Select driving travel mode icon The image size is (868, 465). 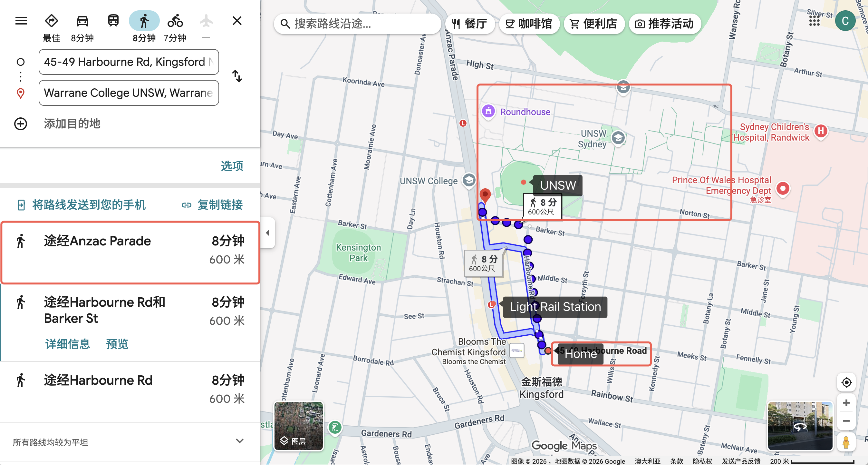coord(82,21)
